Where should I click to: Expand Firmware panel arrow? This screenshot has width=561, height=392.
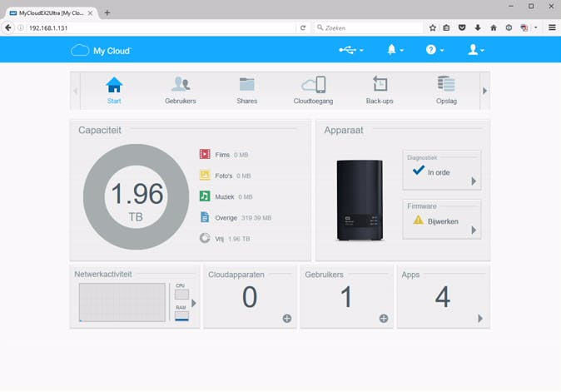474,230
